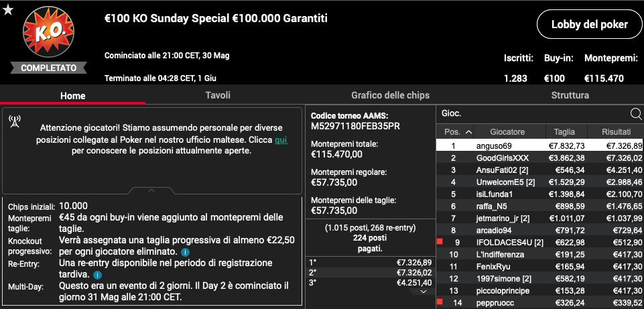The width and height of the screenshot is (644, 309).
Task: Click the Lobby del poker button
Action: click(589, 24)
